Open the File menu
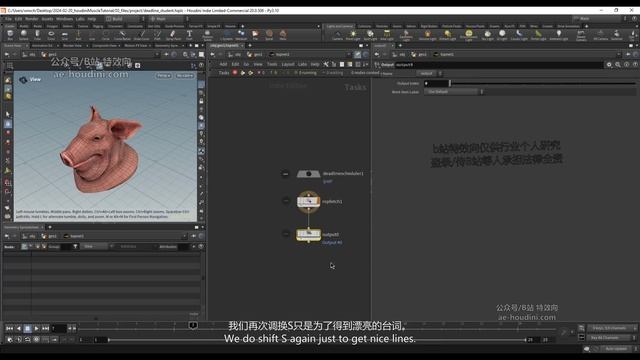This screenshot has height=360, width=640. pos(8,19)
